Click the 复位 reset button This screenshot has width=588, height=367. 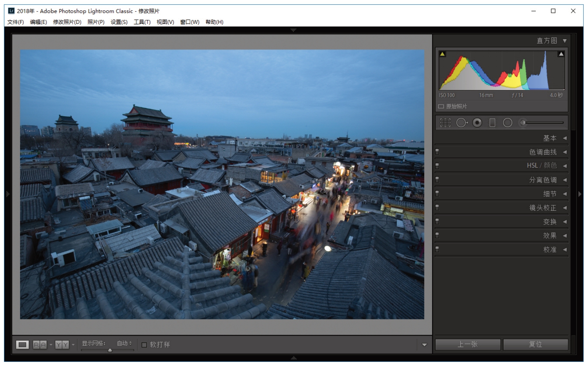(x=535, y=344)
